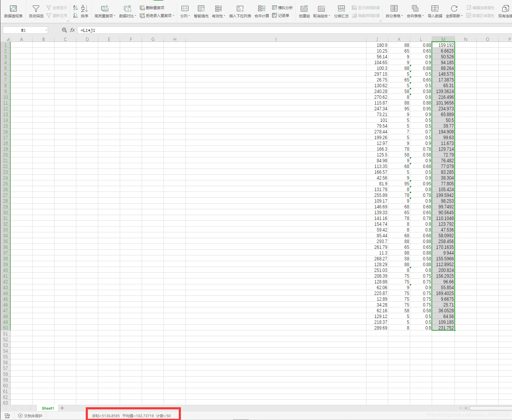Click 文档未保护 document protection status

click(x=30, y=416)
